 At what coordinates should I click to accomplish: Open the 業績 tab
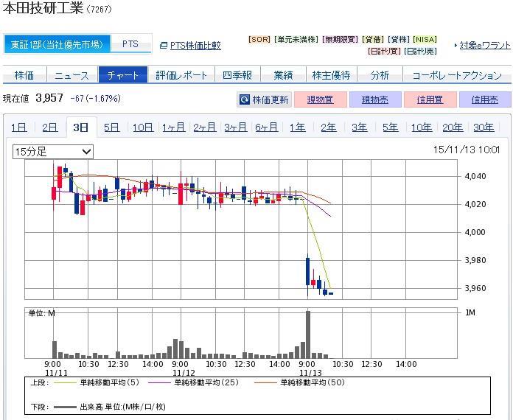[283, 75]
